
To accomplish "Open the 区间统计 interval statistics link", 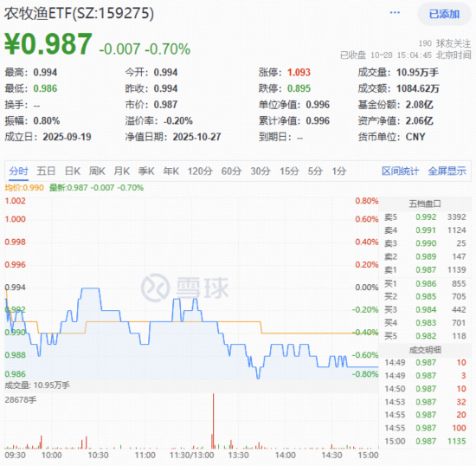I will click(400, 171).
